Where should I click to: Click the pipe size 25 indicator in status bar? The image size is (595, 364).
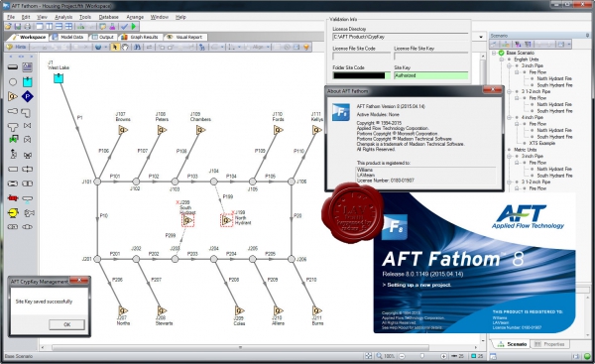pos(457,356)
